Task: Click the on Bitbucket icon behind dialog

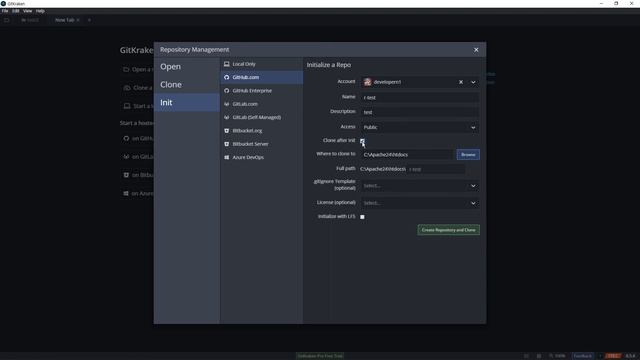Action: [126, 175]
